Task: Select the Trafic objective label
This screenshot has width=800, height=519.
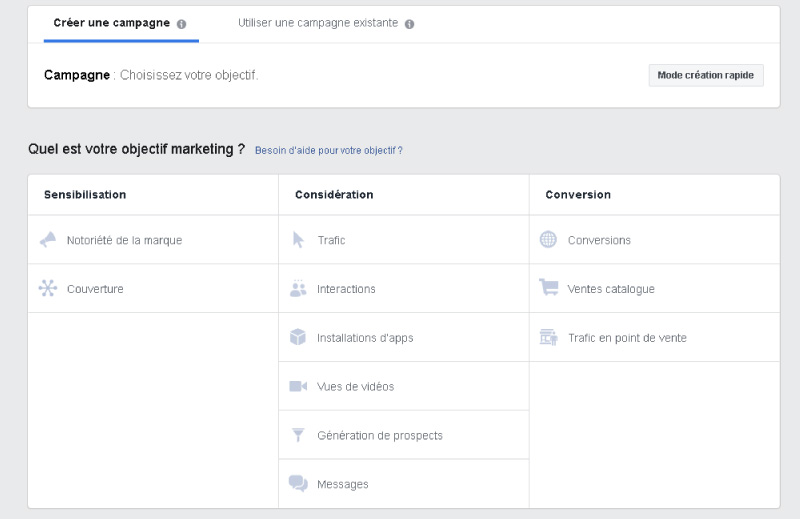Action: tap(332, 240)
